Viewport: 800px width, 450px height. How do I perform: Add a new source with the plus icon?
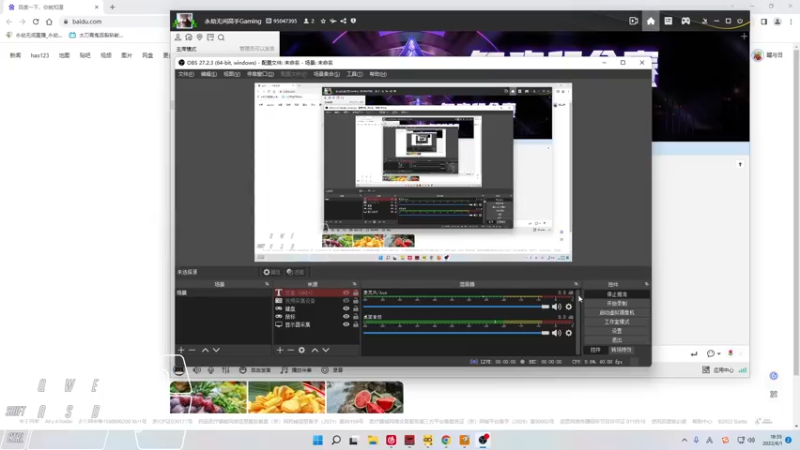coord(280,350)
